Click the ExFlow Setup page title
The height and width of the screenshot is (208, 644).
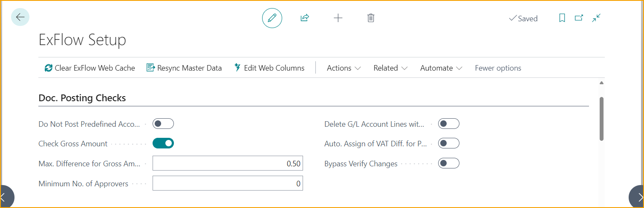(82, 40)
